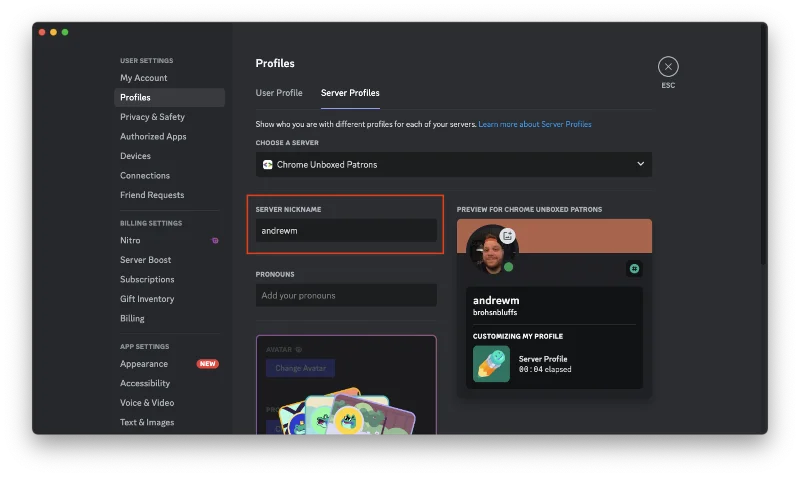800x477 pixels.
Task: Open Gift Inventory
Action: [169, 299]
